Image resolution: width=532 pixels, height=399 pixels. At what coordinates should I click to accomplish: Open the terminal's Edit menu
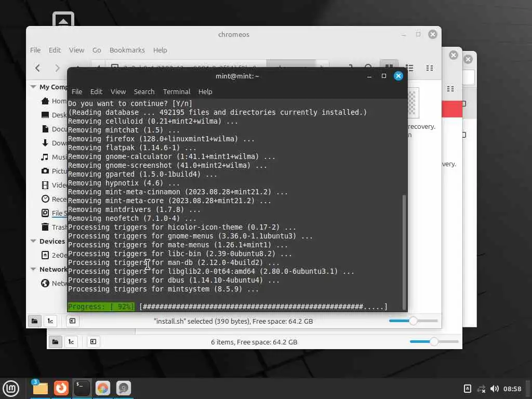96,91
